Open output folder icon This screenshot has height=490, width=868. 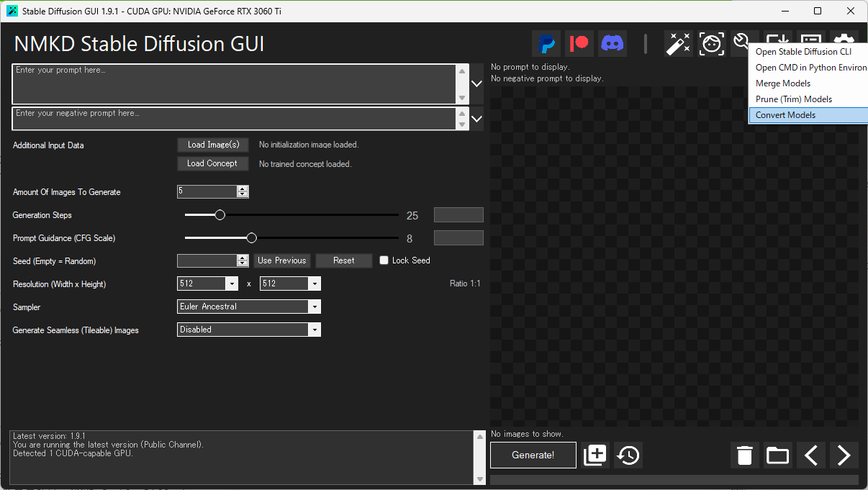click(778, 455)
